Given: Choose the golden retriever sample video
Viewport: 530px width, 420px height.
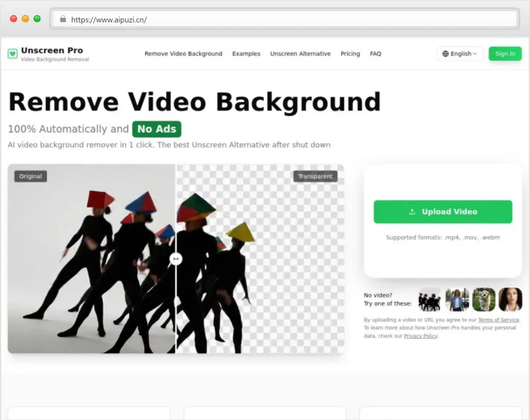Looking at the screenshot, I should tap(484, 299).
